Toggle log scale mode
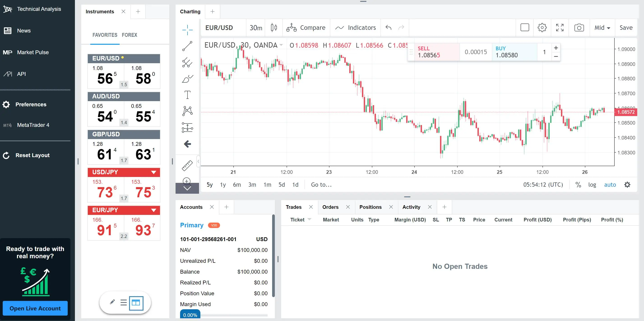The image size is (644, 321). pyautogui.click(x=592, y=185)
